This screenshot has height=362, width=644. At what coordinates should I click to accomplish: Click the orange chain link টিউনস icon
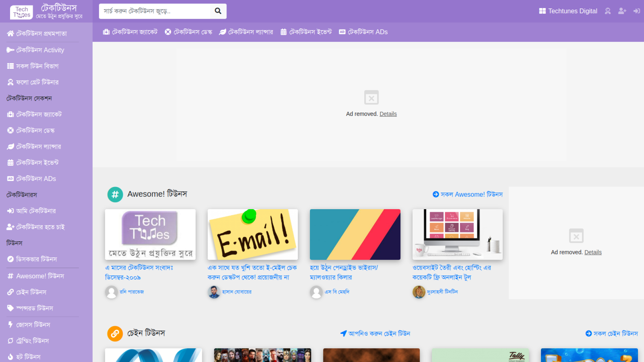pos(115,334)
